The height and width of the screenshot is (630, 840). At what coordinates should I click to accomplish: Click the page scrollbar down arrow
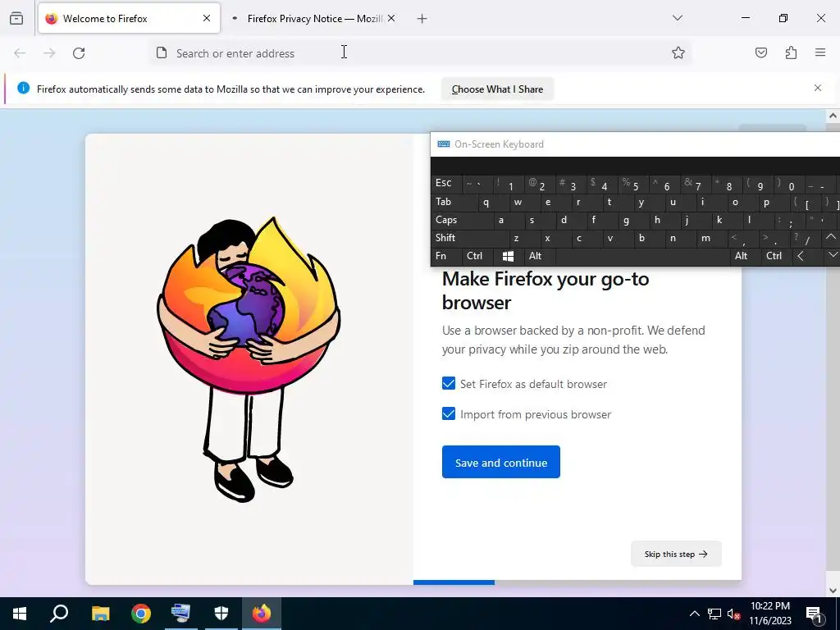(x=833, y=591)
